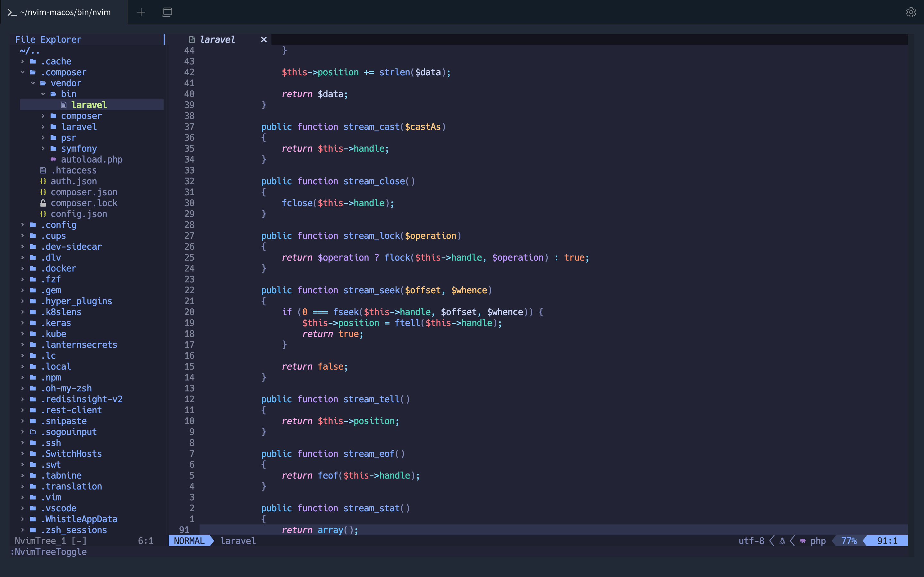Click the PHP elephant icon beside autoload.php
Screen dimensions: 924x577
(53, 160)
